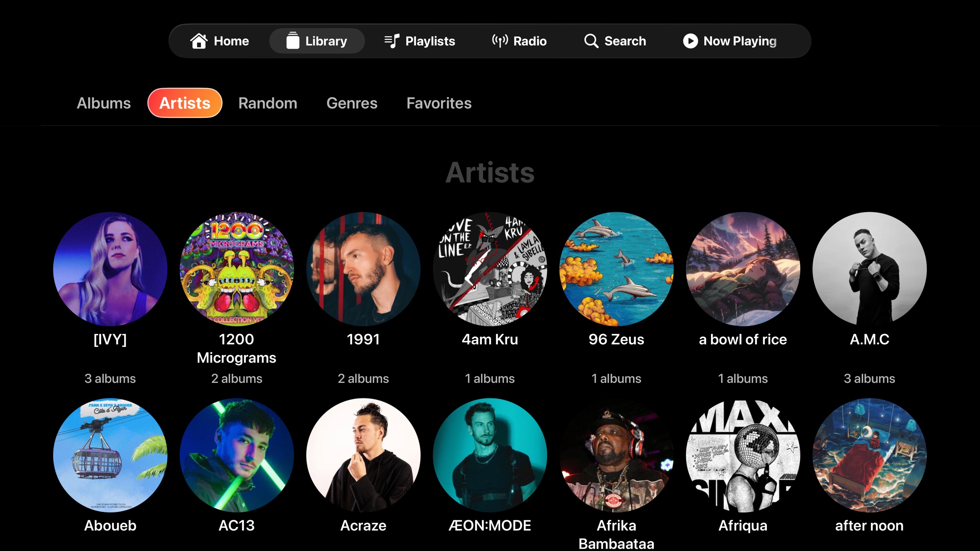980x551 pixels.
Task: Select the Library icon
Action: (292, 40)
